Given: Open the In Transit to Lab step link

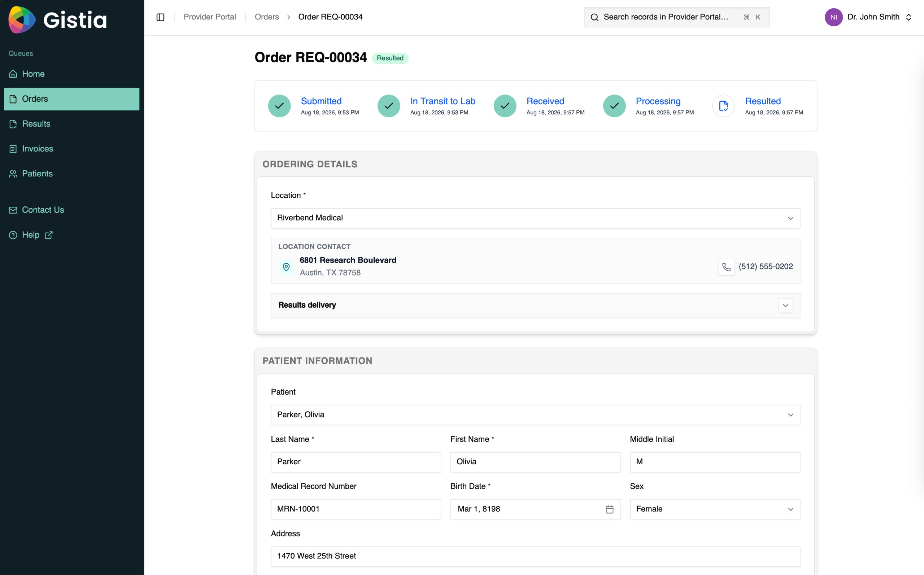Looking at the screenshot, I should tap(443, 101).
